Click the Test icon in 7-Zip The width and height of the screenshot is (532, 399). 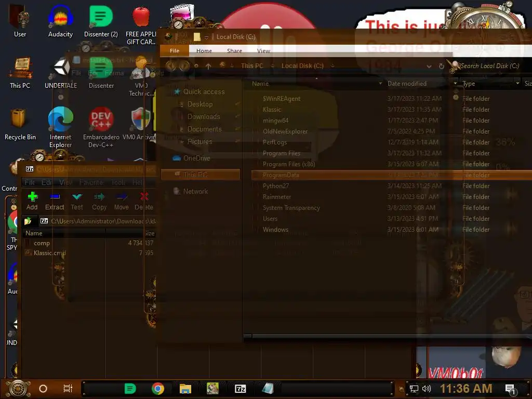pyautogui.click(x=77, y=196)
